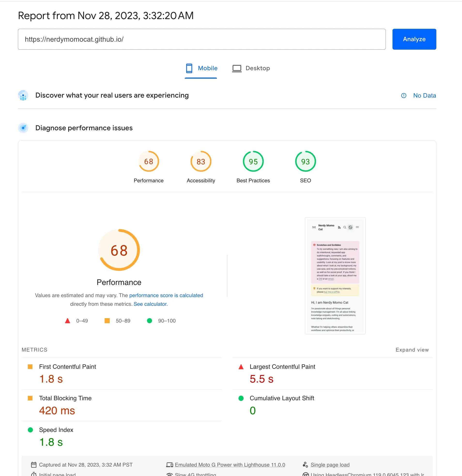
Task: Click the No Data info icon
Action: click(403, 95)
